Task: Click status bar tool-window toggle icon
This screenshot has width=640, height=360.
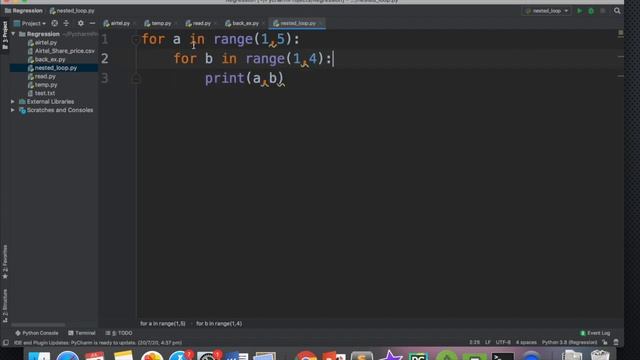Action: click(x=5, y=342)
